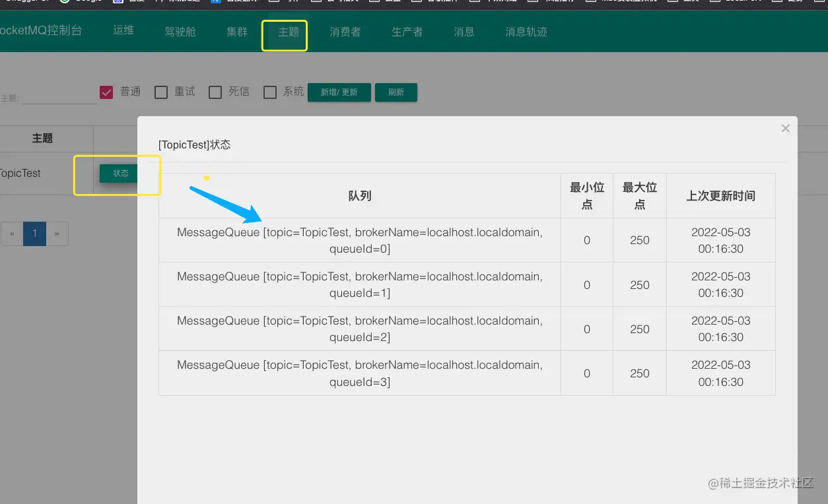This screenshot has height=504, width=828.
Task: Click the 新增/更新 button
Action: [339, 92]
